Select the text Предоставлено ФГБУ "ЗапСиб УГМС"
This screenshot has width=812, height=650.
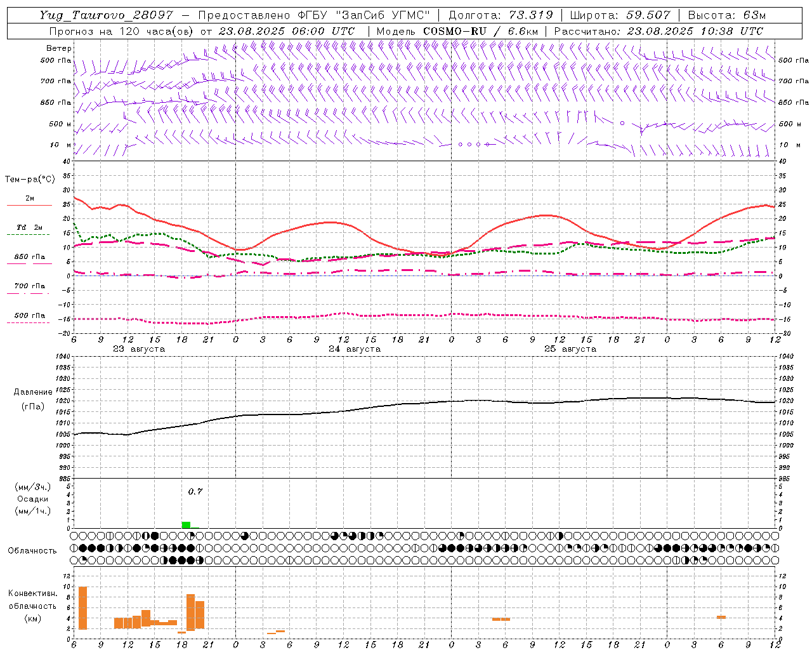(x=314, y=15)
